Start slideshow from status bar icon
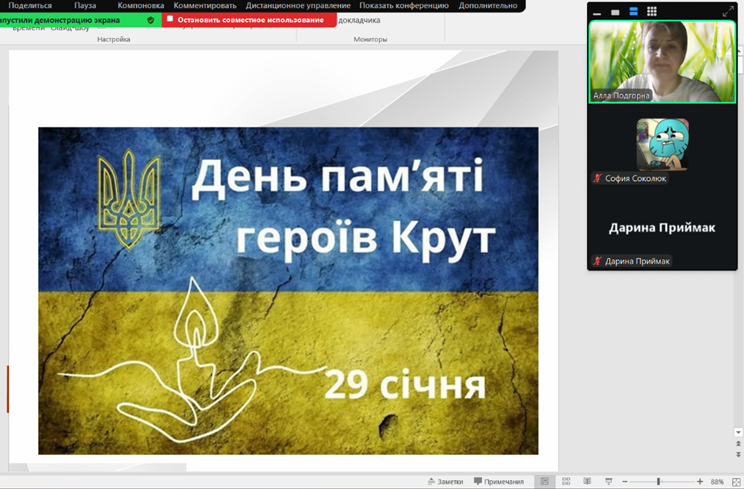Viewport: 744px width, 489px height. point(608,482)
